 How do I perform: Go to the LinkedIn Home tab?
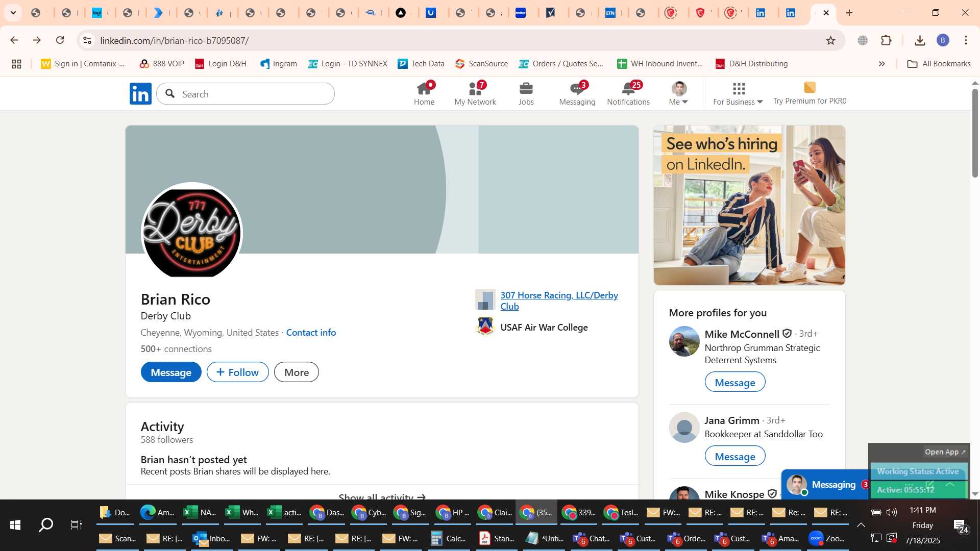pyautogui.click(x=424, y=94)
